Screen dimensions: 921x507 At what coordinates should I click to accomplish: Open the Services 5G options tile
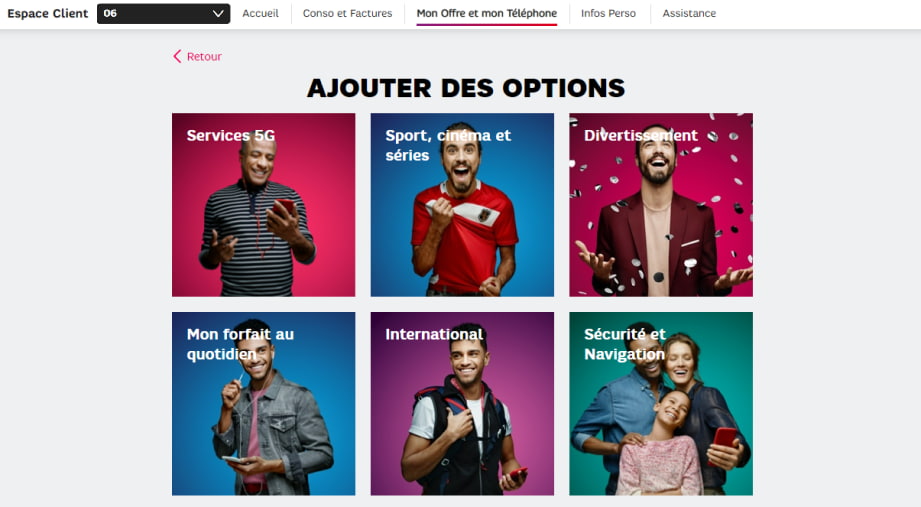pos(264,204)
